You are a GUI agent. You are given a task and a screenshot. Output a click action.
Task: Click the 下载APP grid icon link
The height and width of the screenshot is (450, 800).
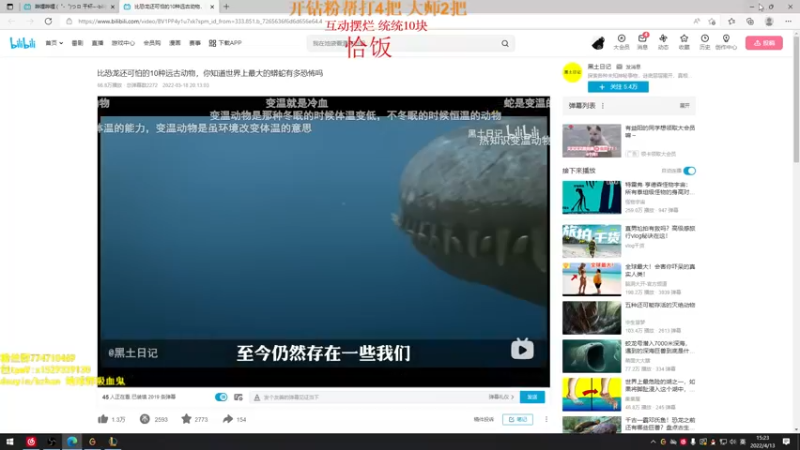point(225,43)
